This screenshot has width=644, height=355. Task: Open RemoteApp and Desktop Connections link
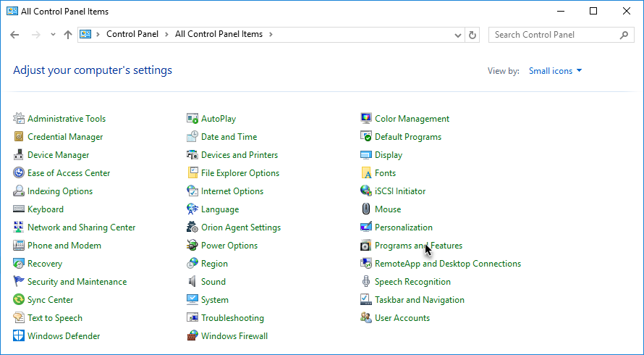pos(448,263)
